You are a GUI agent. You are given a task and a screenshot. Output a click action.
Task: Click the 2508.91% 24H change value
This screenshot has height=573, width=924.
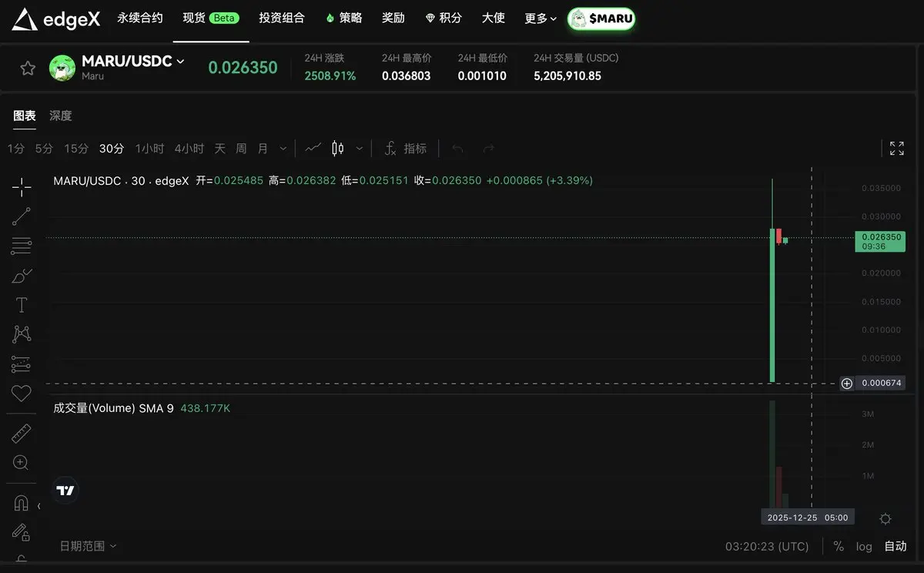pyautogui.click(x=330, y=75)
